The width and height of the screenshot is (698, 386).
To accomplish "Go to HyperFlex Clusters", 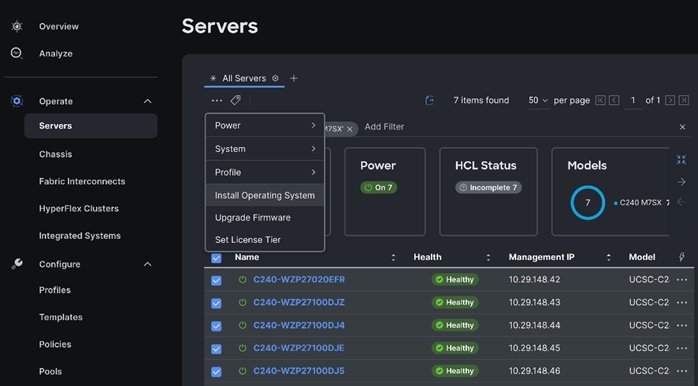I will (x=79, y=209).
